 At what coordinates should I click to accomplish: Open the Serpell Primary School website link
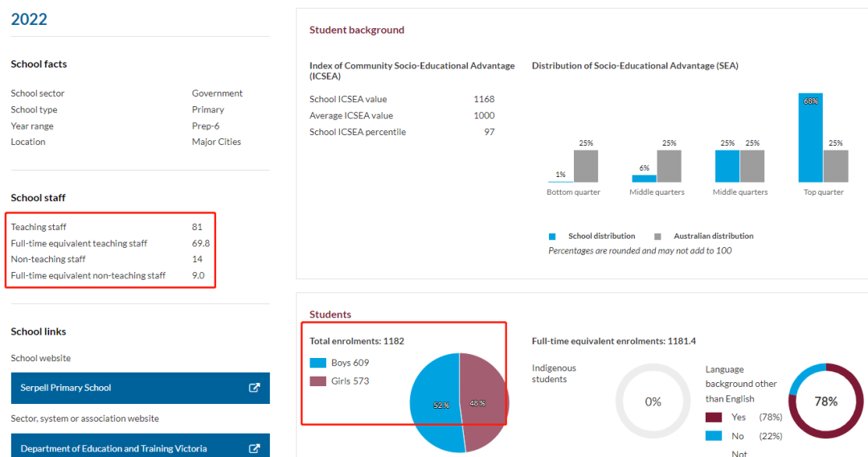[66, 388]
